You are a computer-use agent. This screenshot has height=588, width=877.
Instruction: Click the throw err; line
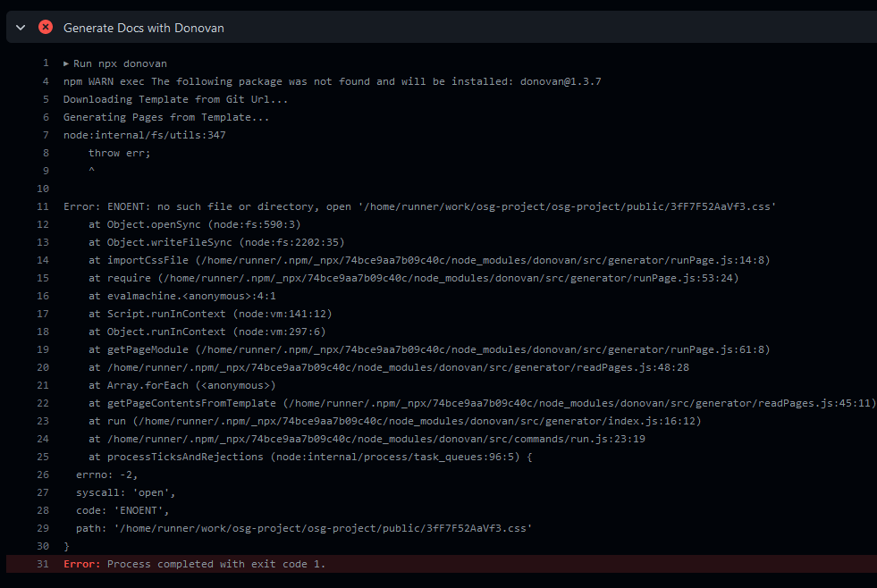(x=120, y=153)
